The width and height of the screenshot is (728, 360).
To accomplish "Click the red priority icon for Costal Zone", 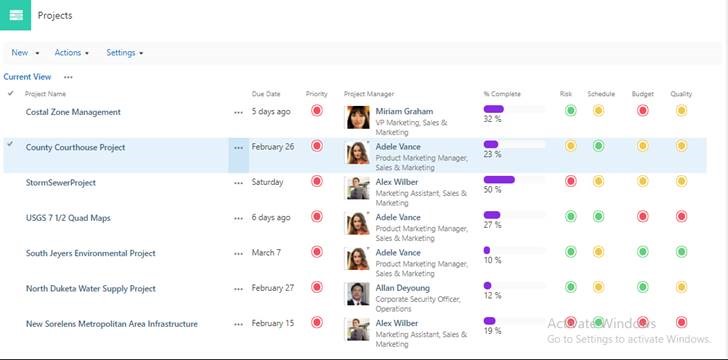I will point(317,111).
